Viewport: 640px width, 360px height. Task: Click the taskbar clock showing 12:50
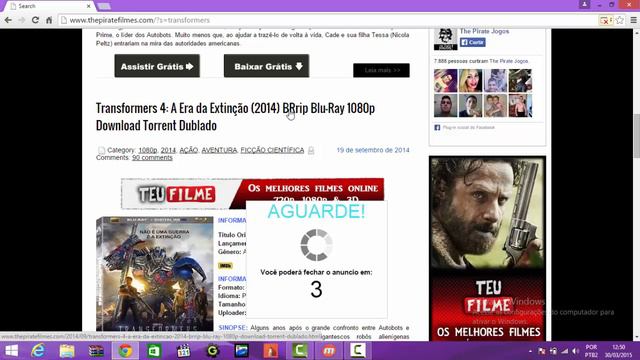click(x=618, y=351)
